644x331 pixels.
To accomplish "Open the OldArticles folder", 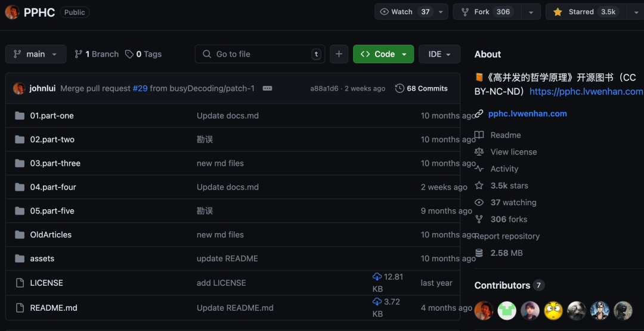I will click(51, 235).
